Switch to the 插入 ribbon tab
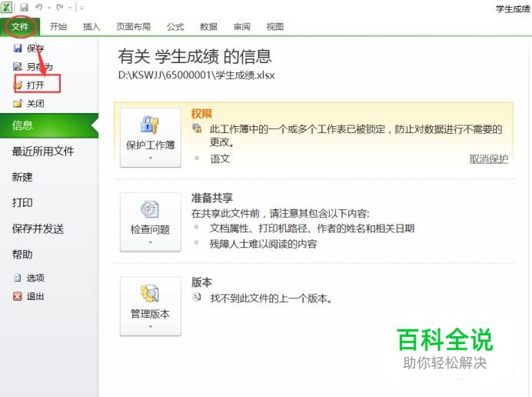532x397 pixels. pos(91,26)
